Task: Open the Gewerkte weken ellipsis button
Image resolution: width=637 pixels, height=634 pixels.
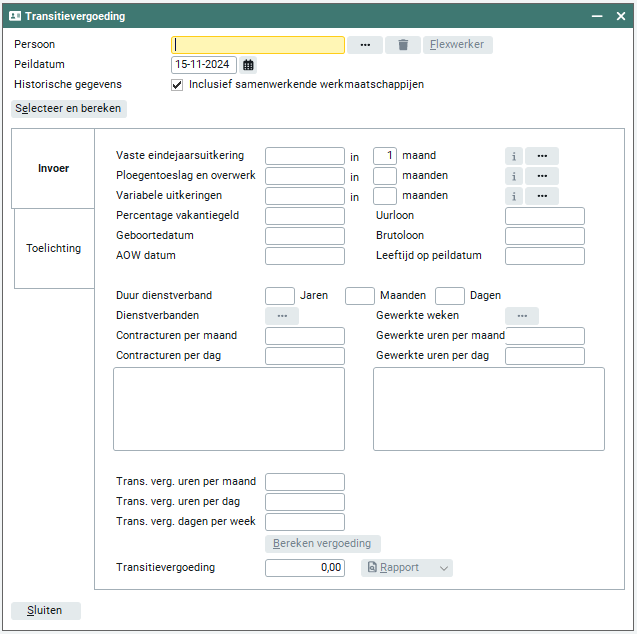Action: tap(522, 316)
